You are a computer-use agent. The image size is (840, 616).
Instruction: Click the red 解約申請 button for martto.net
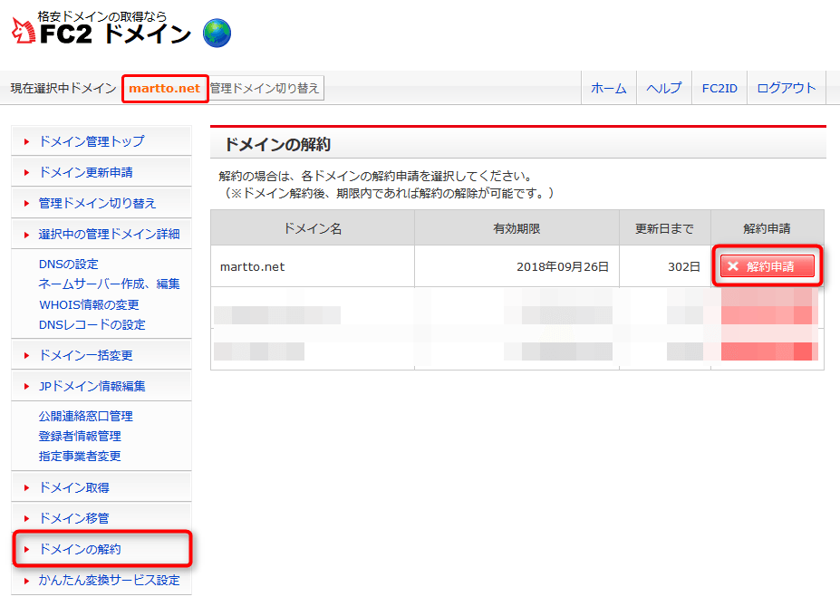pyautogui.click(x=768, y=266)
